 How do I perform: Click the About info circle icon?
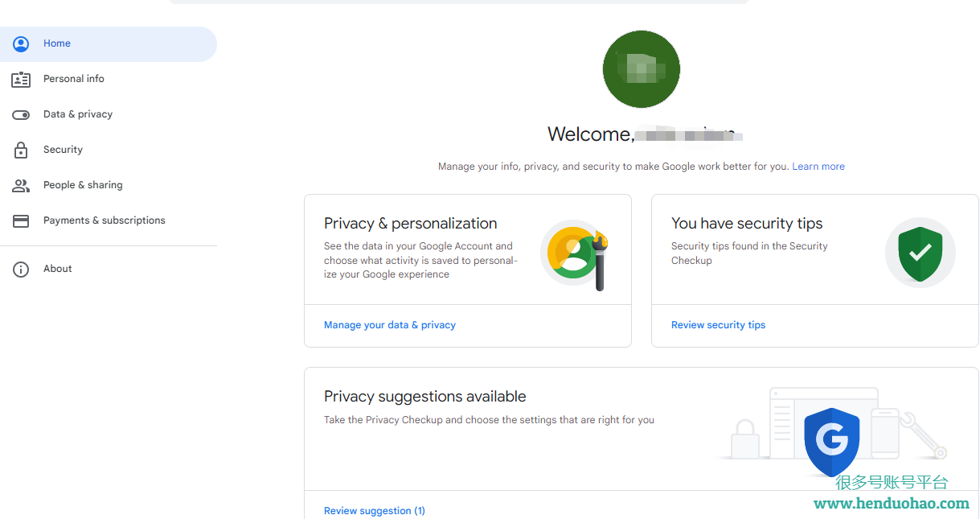point(21,269)
